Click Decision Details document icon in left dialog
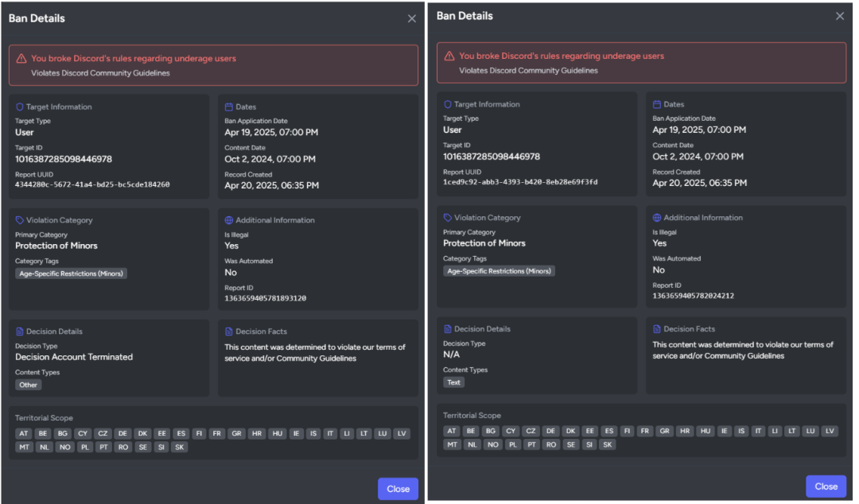 pos(20,331)
